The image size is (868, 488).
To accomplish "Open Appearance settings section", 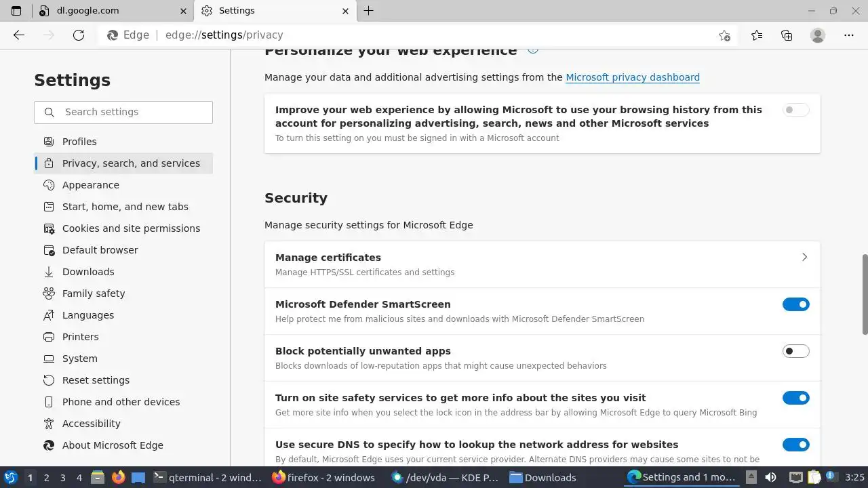I will [90, 185].
